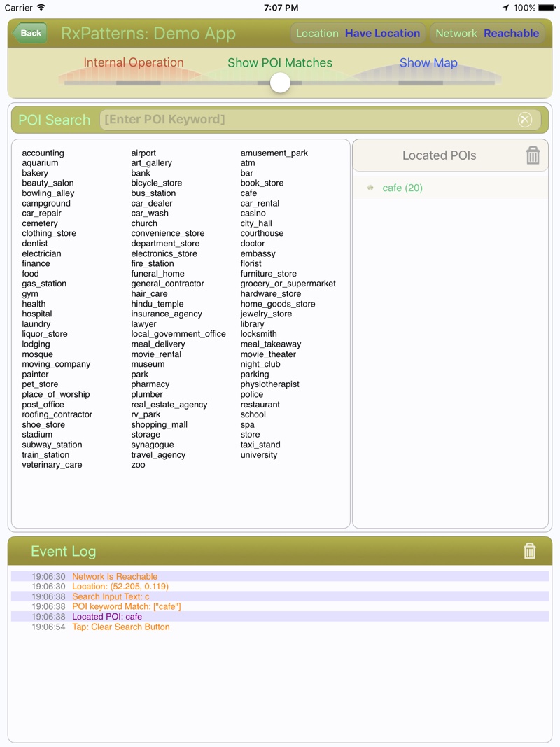
Task: Select pharmacy keyword
Action: 150,384
